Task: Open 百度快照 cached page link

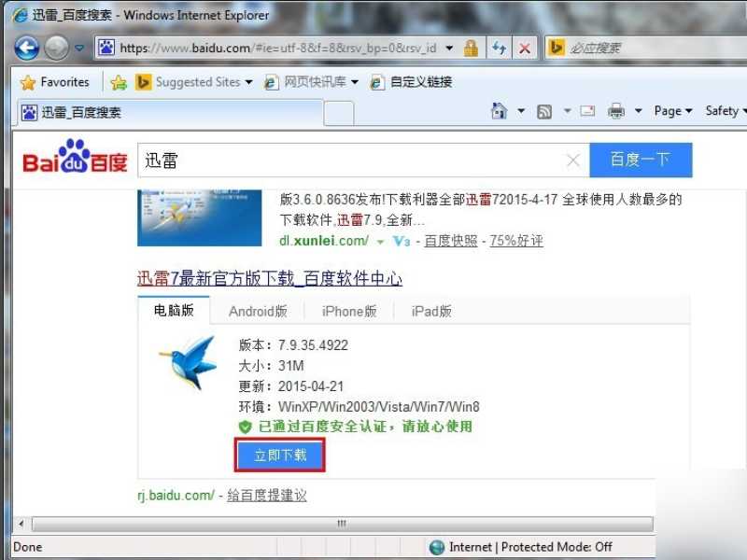Action: [451, 241]
